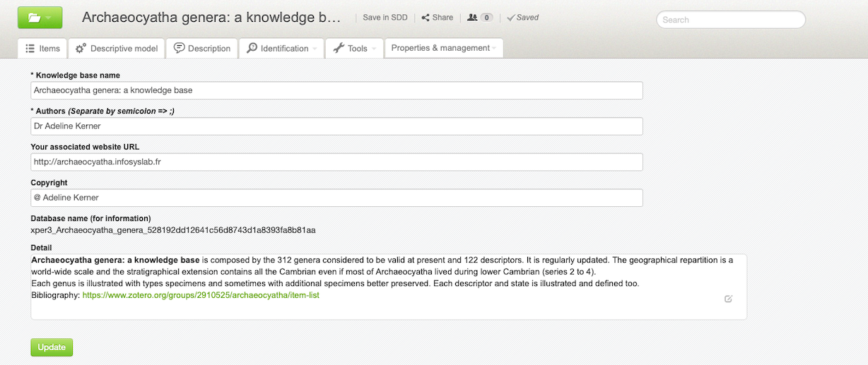Click into the Authors input field
868x365 pixels.
[336, 126]
